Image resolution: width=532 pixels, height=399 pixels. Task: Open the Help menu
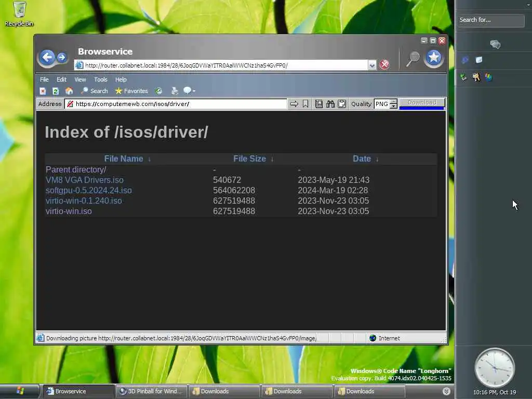point(121,79)
